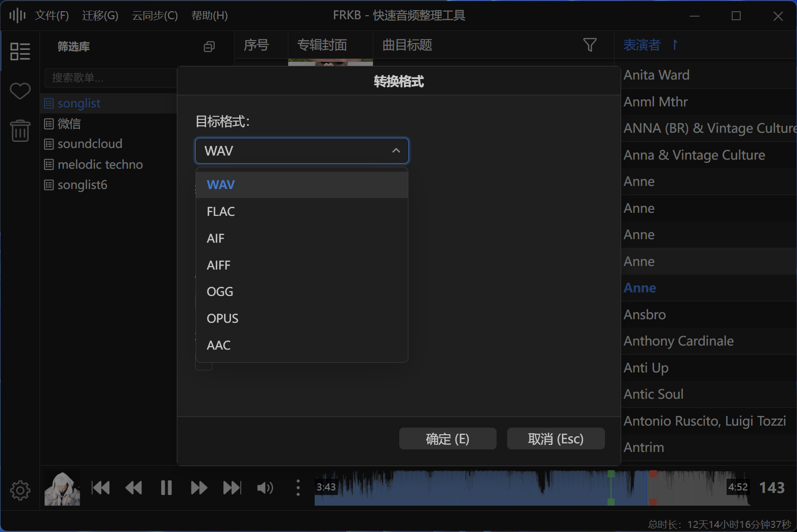Screen dimensions: 797x532
Task: Select OPUS as the target format
Action: click(222, 319)
